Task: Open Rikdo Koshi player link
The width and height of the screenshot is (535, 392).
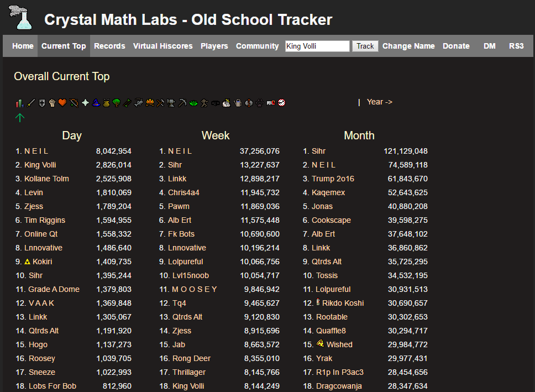Action: click(x=343, y=303)
